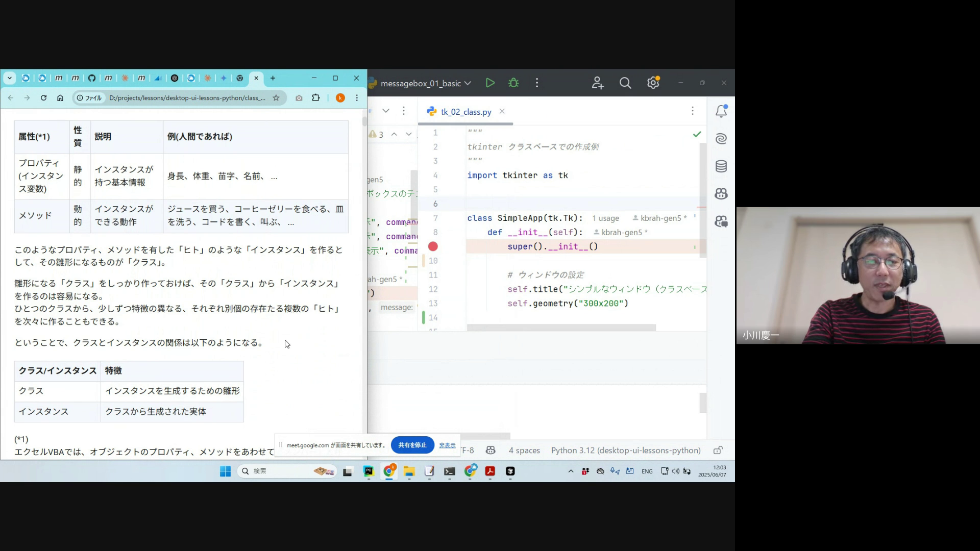Open Notifications bell in right sidebar
Screen dimensions: 980x551
[721, 111]
